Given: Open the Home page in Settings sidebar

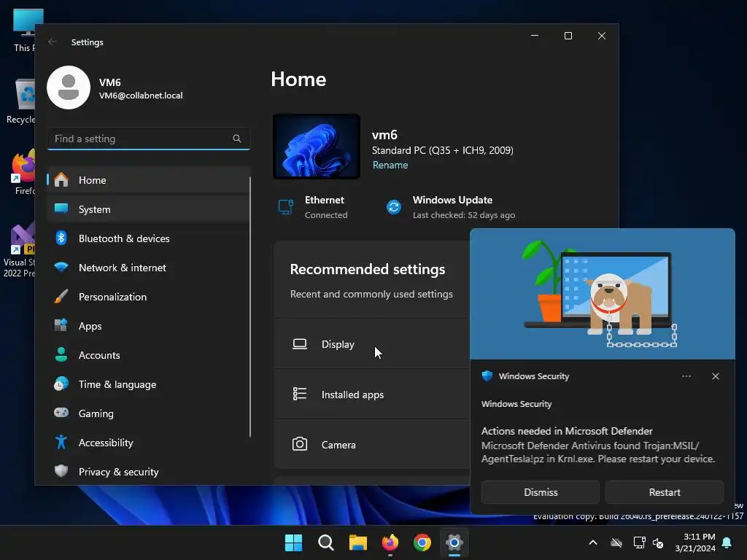Looking at the screenshot, I should (148, 180).
